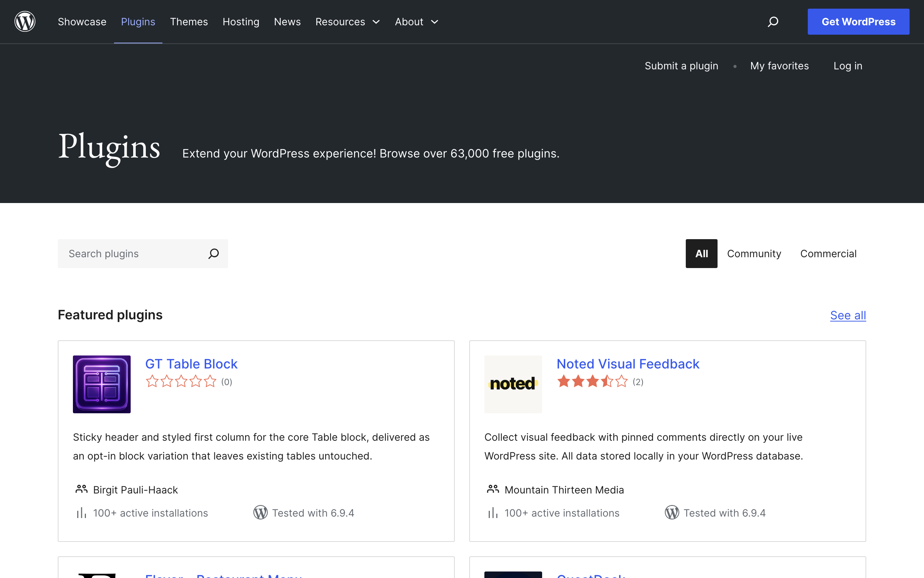
Task: Select the Community filter tab
Action: [x=754, y=254]
